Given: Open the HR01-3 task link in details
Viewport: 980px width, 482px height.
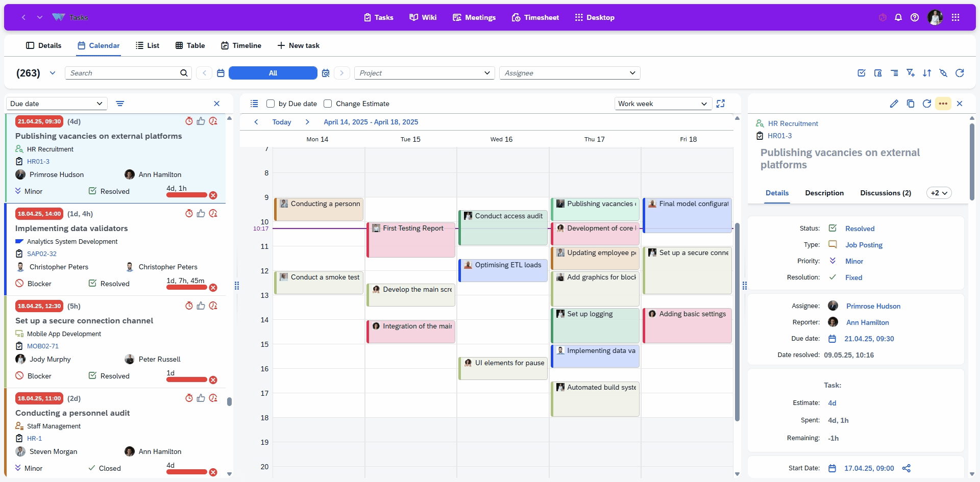Looking at the screenshot, I should [x=779, y=136].
